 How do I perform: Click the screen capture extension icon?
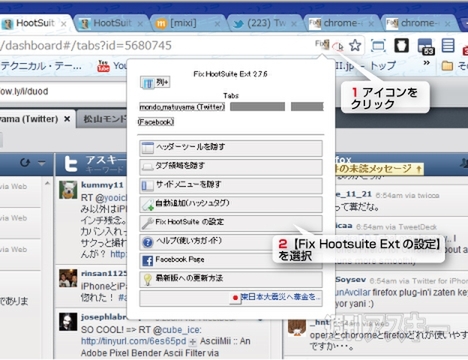coord(378,46)
